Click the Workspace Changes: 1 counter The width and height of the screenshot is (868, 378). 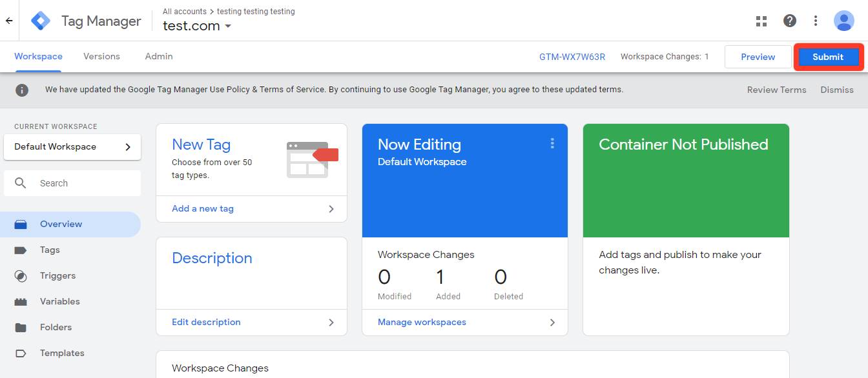[665, 57]
